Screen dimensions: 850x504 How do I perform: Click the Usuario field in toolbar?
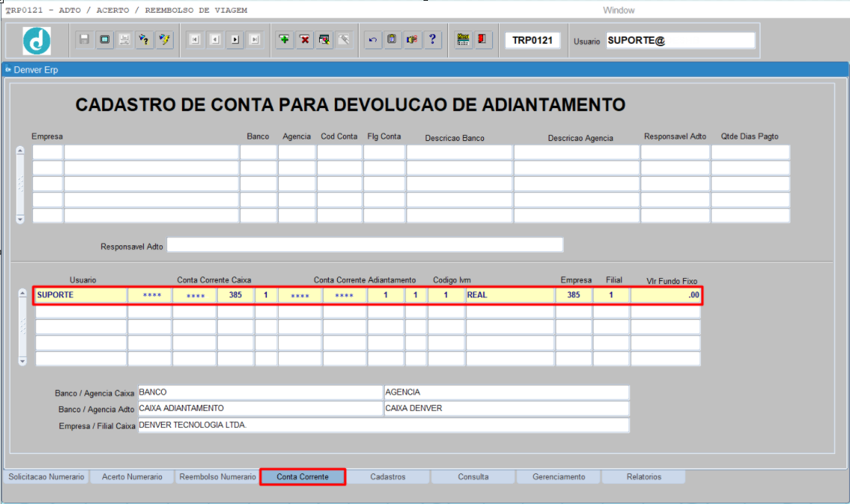679,41
